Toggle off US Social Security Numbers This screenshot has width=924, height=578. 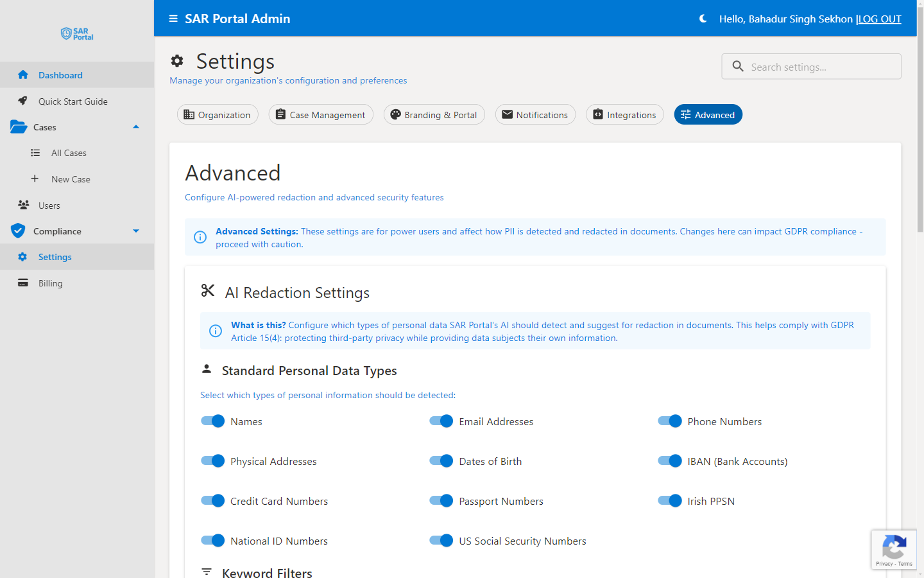click(441, 540)
